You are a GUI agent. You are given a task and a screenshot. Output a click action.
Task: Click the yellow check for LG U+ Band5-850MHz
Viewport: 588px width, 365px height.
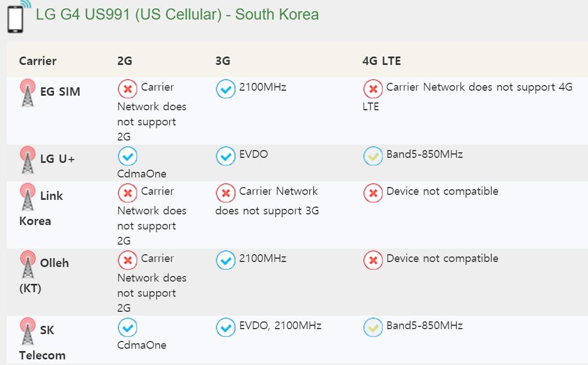click(x=373, y=156)
